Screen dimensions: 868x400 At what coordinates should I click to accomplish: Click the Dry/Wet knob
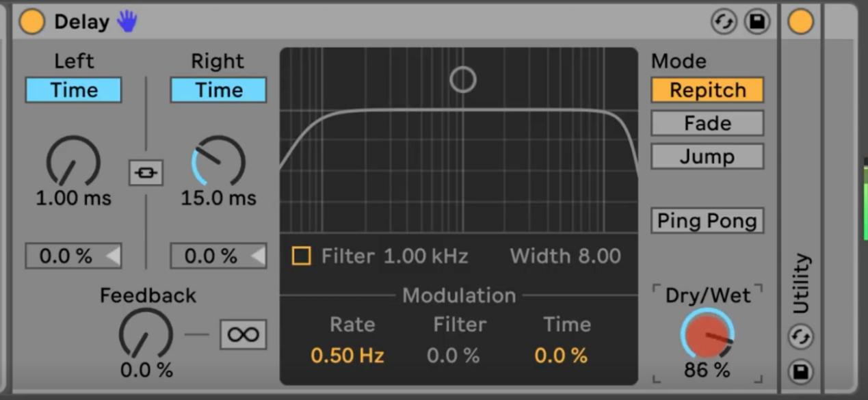(x=707, y=334)
